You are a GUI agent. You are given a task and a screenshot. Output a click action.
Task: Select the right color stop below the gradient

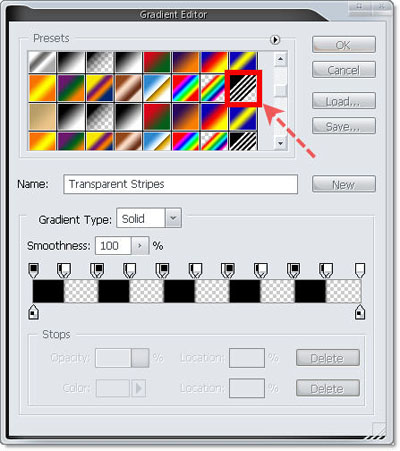[x=359, y=312]
